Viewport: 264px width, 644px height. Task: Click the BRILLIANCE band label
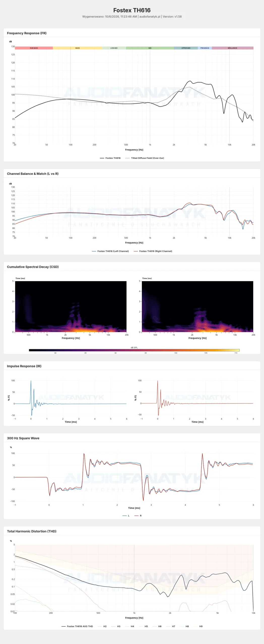pyautogui.click(x=233, y=48)
